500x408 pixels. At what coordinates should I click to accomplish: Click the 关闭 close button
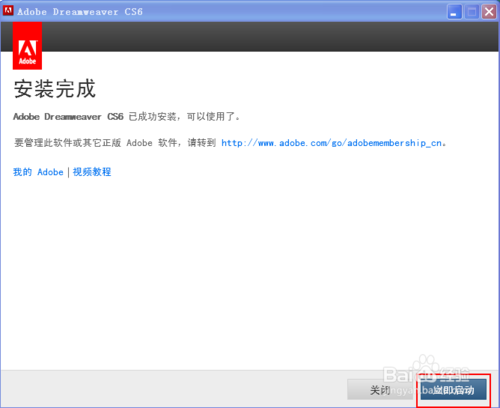[380, 390]
